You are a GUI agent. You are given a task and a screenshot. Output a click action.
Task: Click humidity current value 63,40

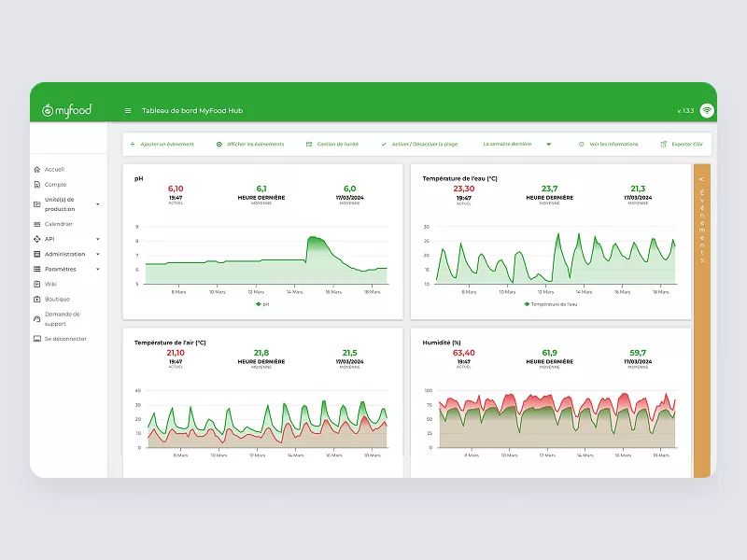(463, 353)
